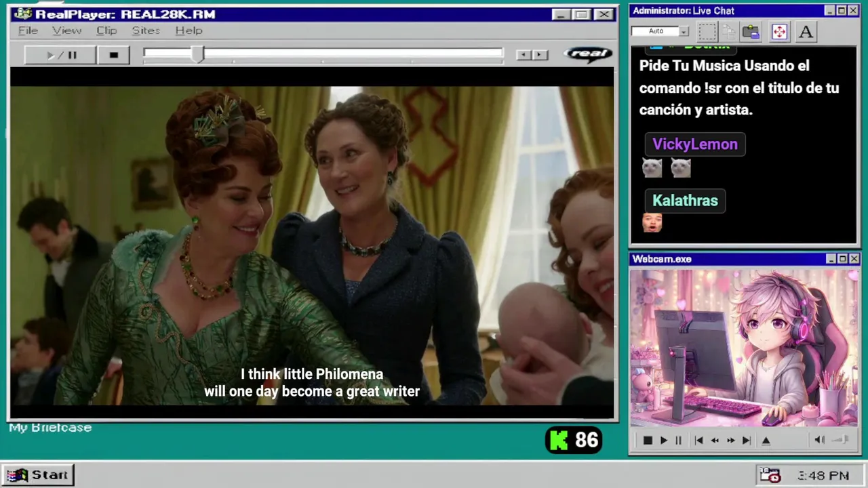Screen dimensions: 868x488
Task: Click the eject icon in Webcam.exe
Action: coord(766,441)
